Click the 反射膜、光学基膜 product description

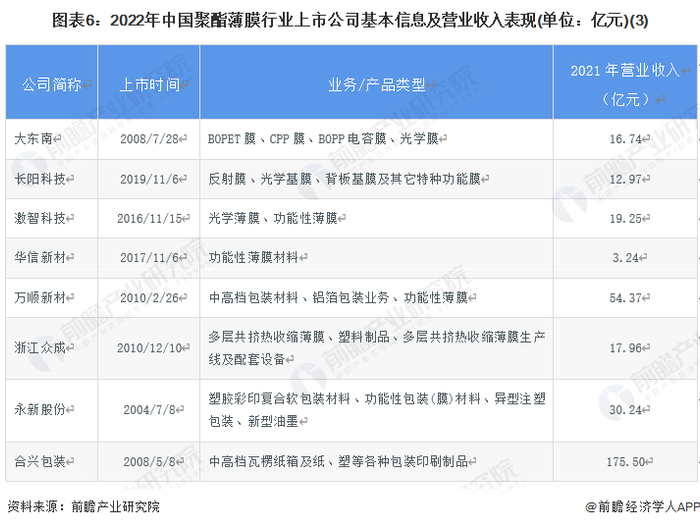click(x=344, y=179)
